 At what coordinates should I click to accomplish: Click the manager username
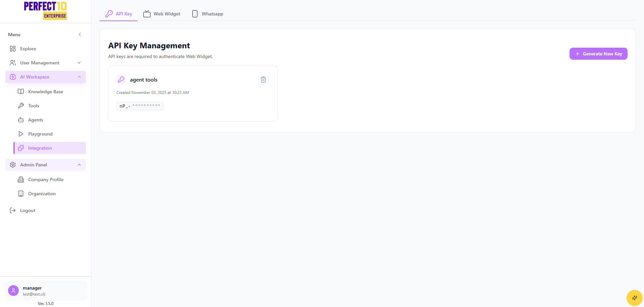pyautogui.click(x=32, y=288)
